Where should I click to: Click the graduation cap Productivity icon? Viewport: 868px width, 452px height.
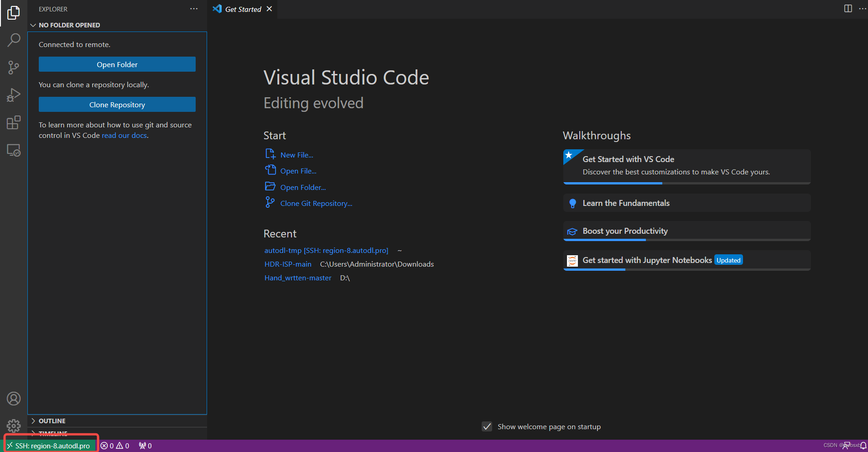point(572,231)
